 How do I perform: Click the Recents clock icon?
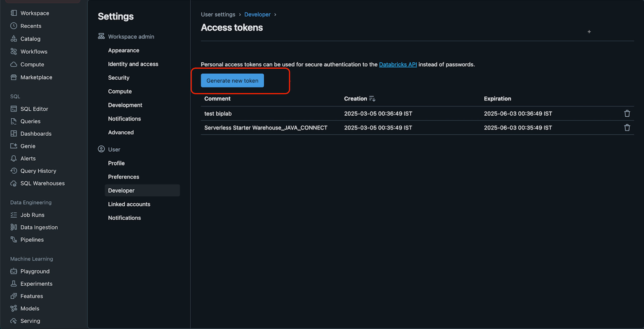pyautogui.click(x=14, y=26)
